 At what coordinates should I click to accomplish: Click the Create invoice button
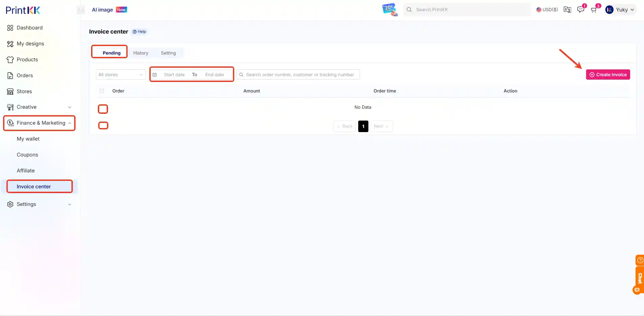coord(608,75)
